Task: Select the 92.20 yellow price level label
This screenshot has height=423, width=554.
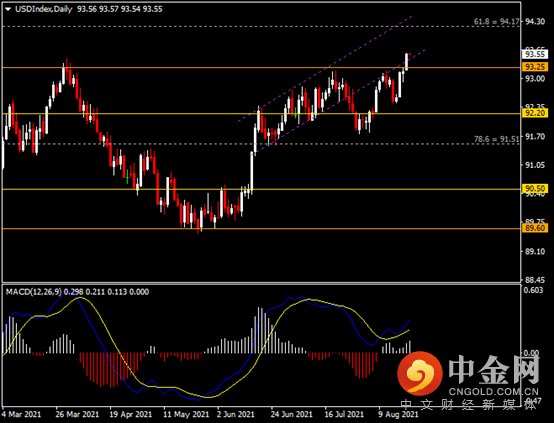Action: [535, 113]
